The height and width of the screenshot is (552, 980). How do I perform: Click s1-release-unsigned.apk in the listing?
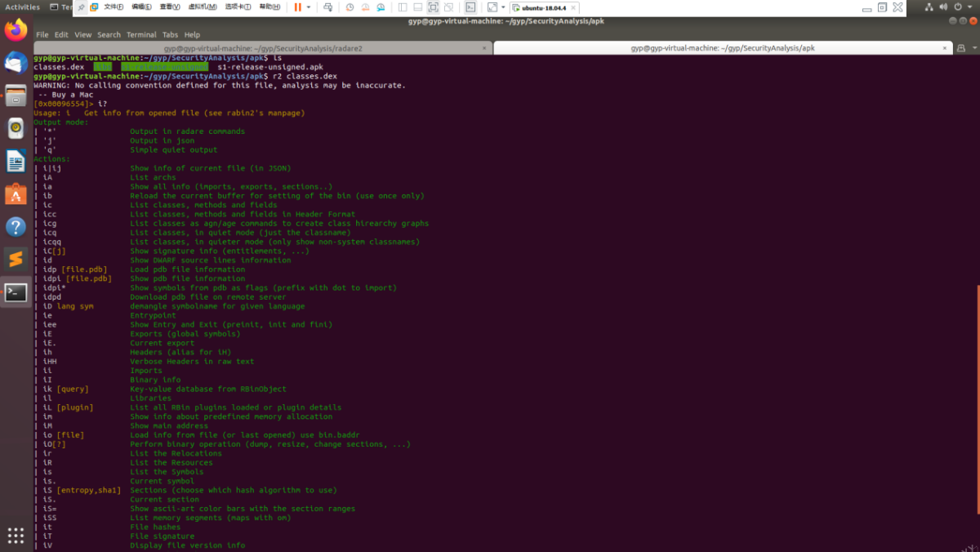(270, 67)
